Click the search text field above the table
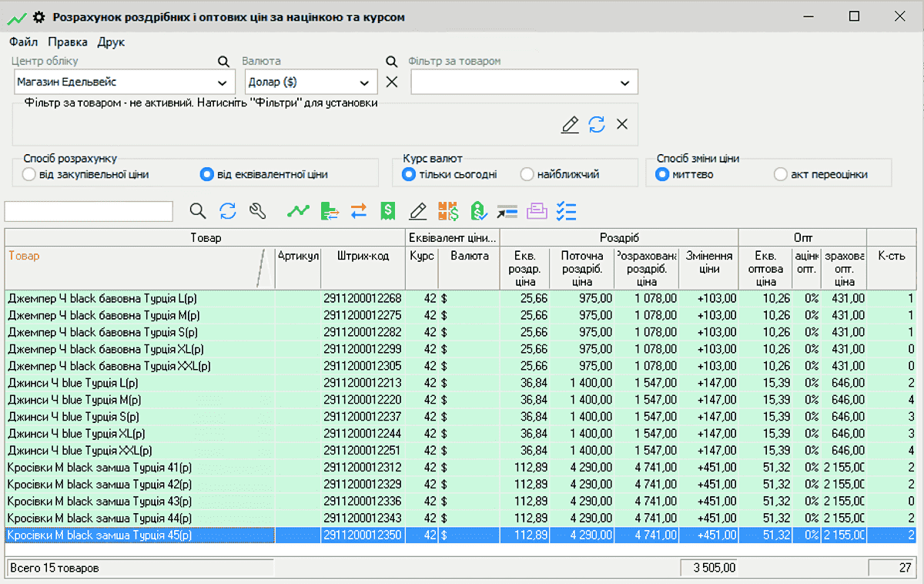Viewport: 924px width, 584px height. tap(89, 211)
